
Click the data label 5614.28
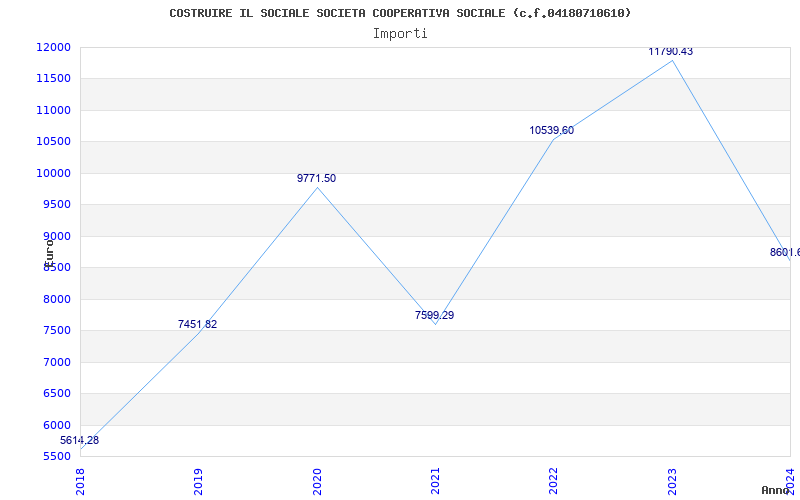pyautogui.click(x=80, y=440)
